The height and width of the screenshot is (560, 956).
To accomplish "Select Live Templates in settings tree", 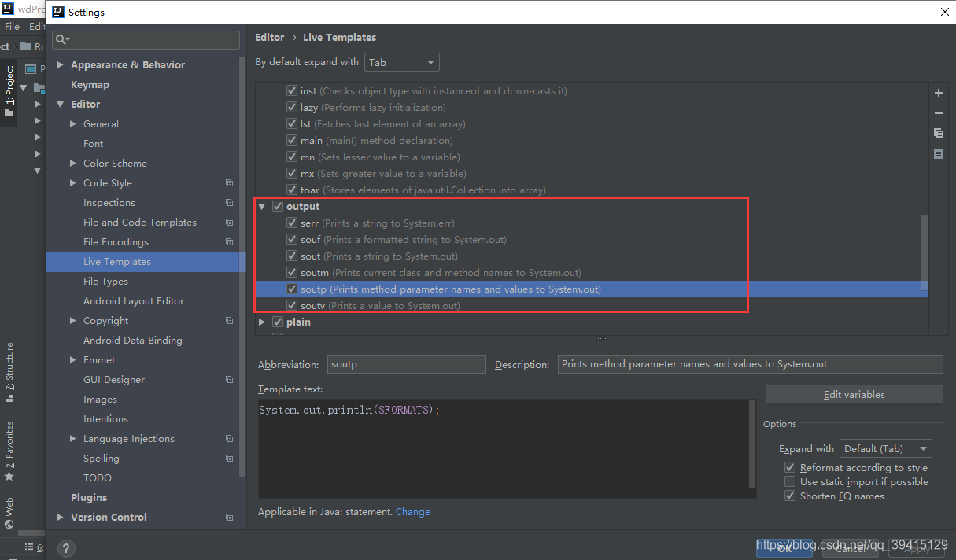I will coord(146,262).
